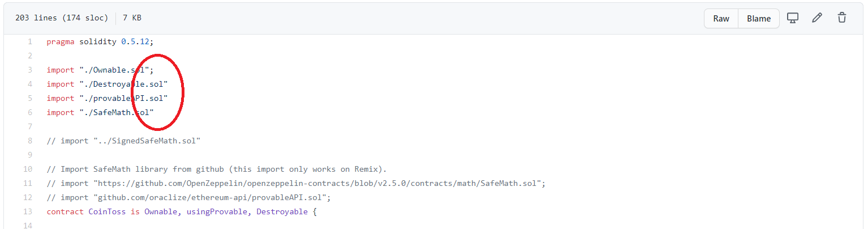
Task: Open file in GitHub Desktop icon
Action: click(793, 18)
